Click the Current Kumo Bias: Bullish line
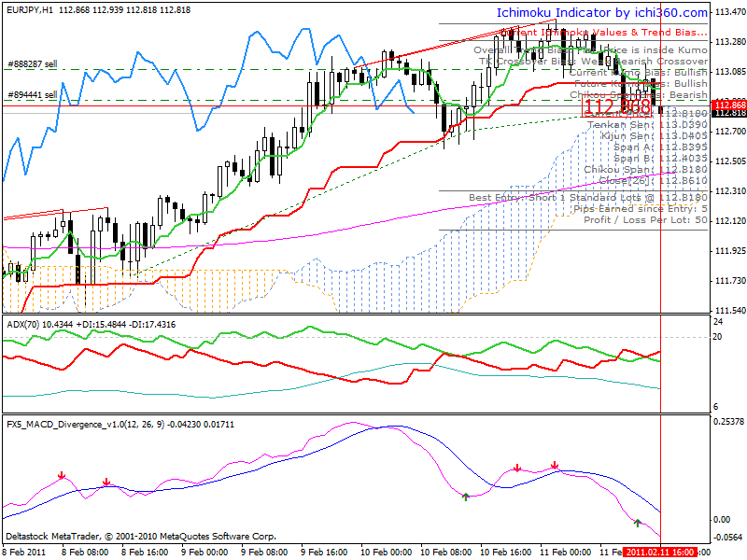Screen dimensions: 747x560 point(638,73)
